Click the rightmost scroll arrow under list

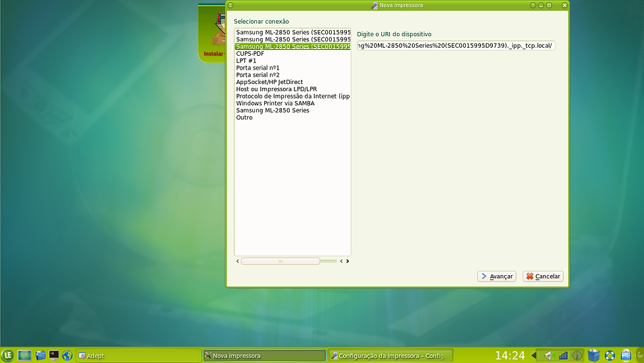(x=348, y=261)
